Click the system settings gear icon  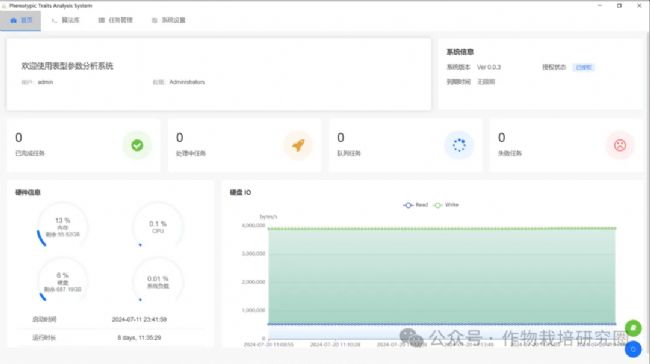coord(155,20)
